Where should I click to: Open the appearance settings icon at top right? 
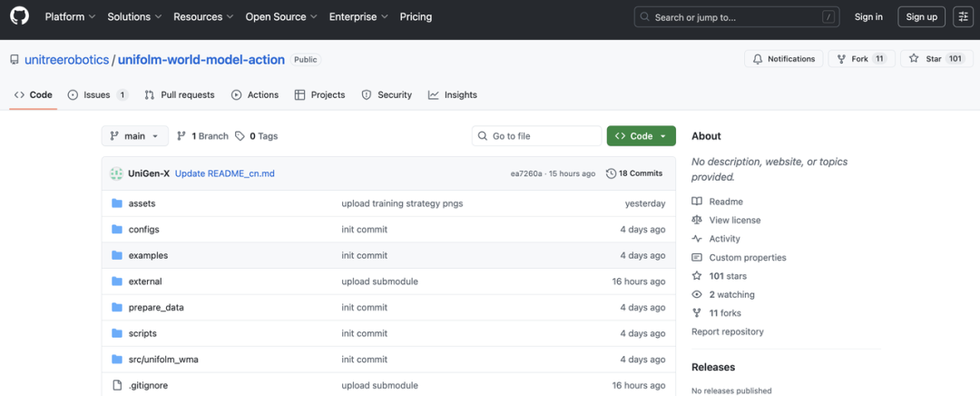tap(963, 16)
